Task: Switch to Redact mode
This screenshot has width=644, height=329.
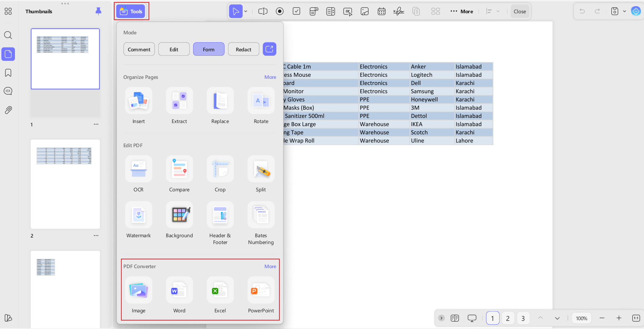Action: (243, 49)
